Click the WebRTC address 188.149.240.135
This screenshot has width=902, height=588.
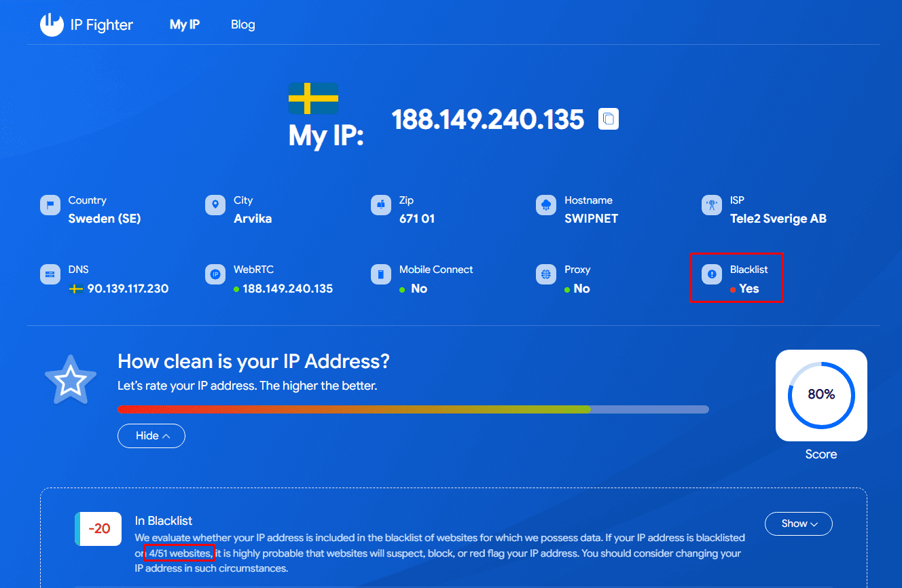click(288, 289)
